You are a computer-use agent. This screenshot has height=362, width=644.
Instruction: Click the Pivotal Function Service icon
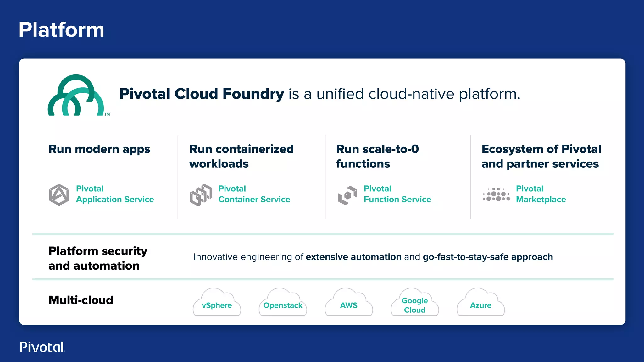coord(347,195)
